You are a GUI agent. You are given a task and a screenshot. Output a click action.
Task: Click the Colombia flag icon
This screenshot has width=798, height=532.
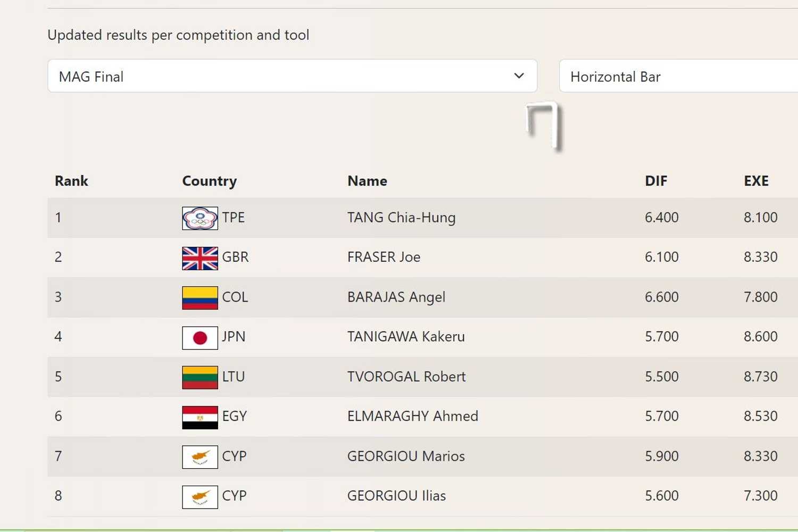click(199, 297)
